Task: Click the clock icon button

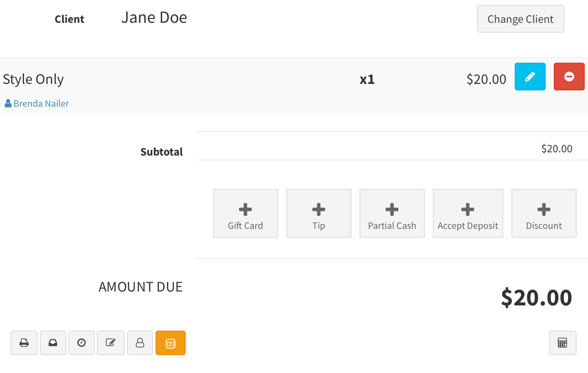Action: pyautogui.click(x=81, y=343)
